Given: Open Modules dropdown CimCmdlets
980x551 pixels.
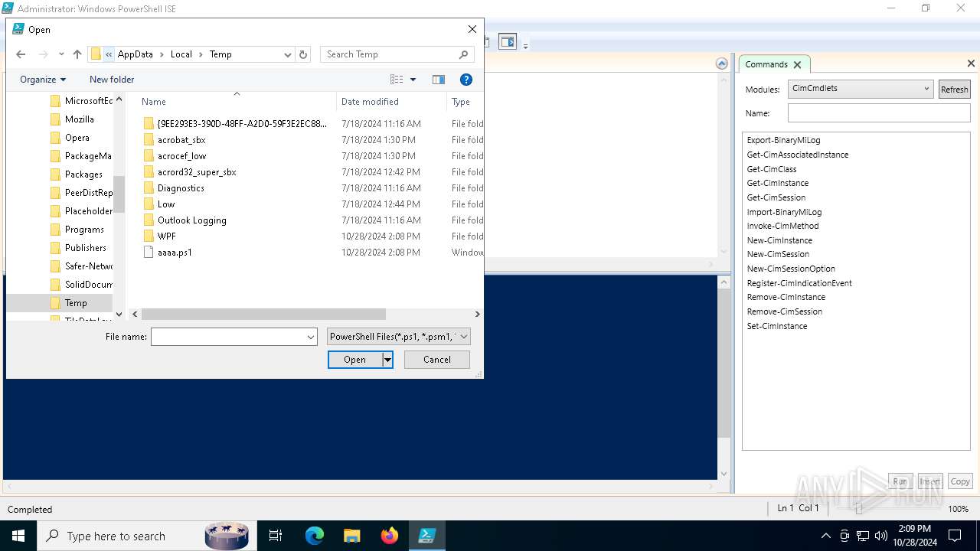Looking at the screenshot, I should 861,89.
